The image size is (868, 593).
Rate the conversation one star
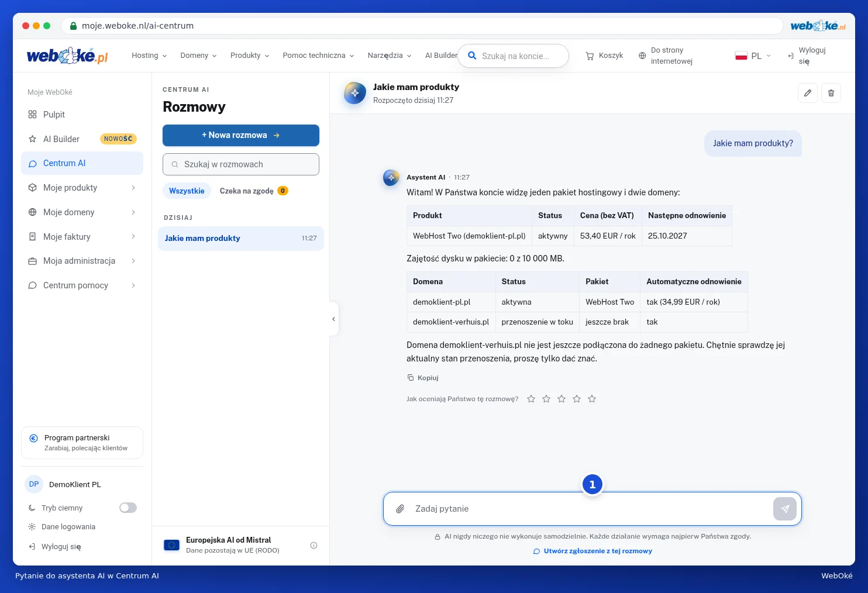coord(531,399)
